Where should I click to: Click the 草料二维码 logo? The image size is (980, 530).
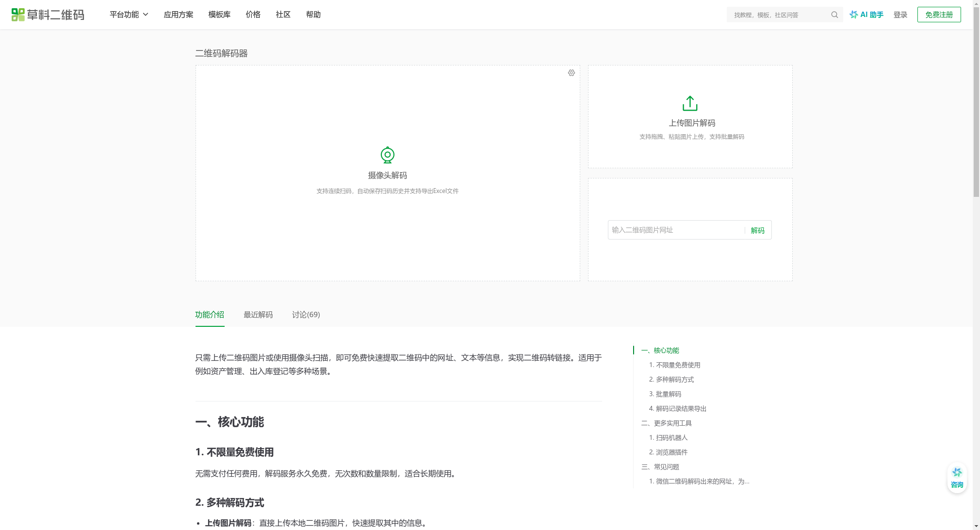pyautogui.click(x=48, y=15)
